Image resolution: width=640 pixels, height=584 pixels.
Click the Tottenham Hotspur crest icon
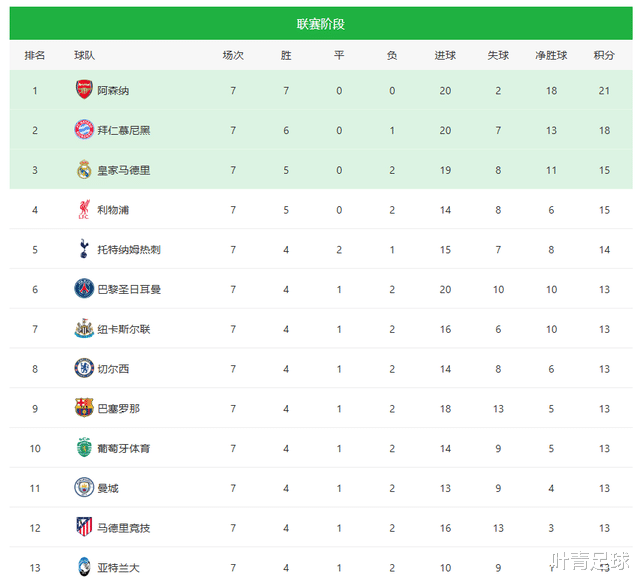[84, 249]
